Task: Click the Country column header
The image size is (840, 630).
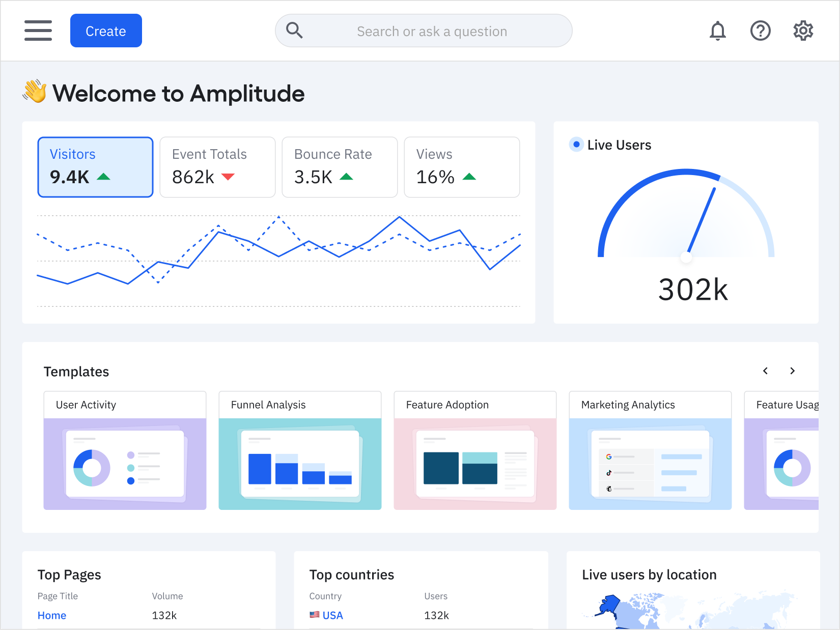Action: pyautogui.click(x=325, y=596)
